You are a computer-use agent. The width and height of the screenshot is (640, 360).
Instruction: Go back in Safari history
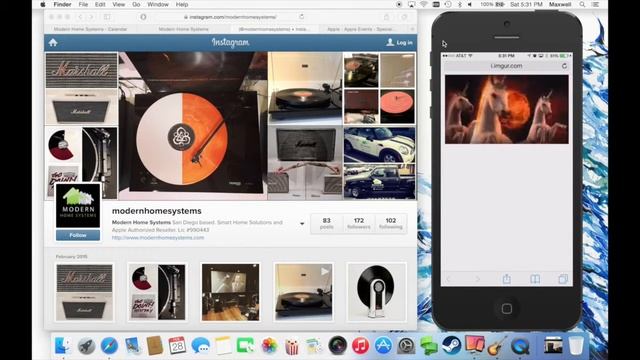pos(80,17)
